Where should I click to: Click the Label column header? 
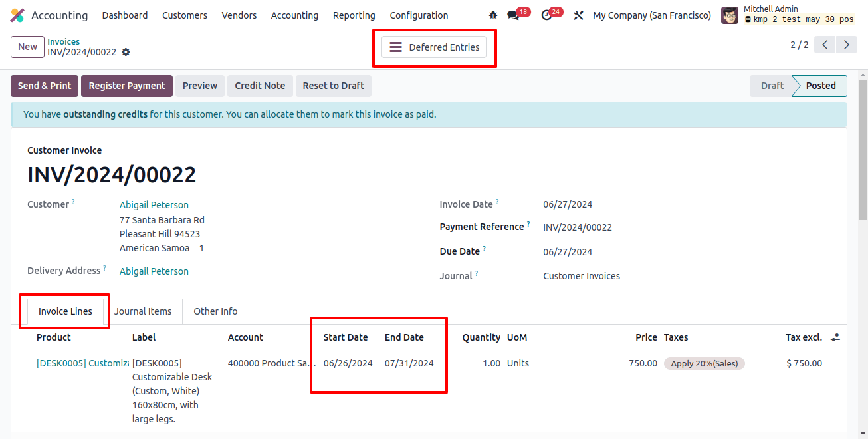(x=144, y=337)
